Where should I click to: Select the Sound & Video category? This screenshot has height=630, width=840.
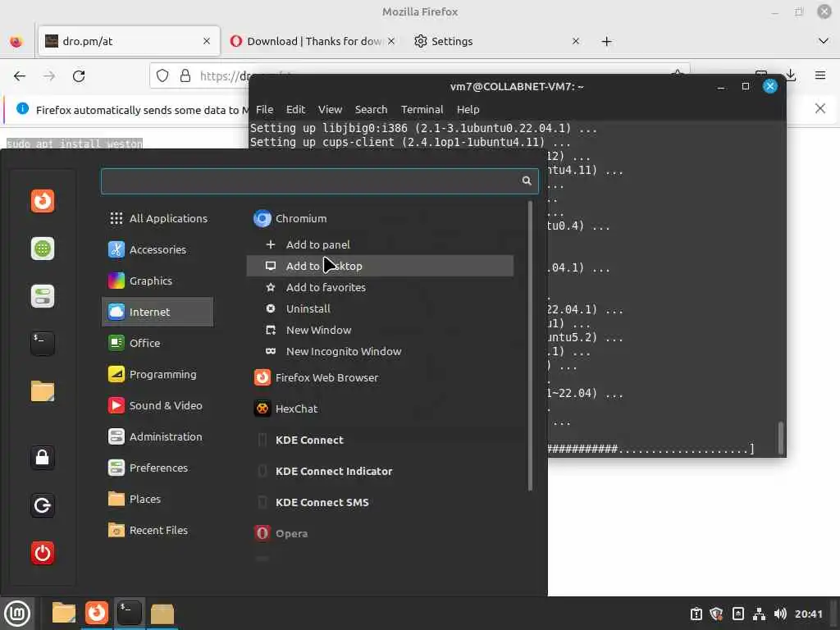157,405
